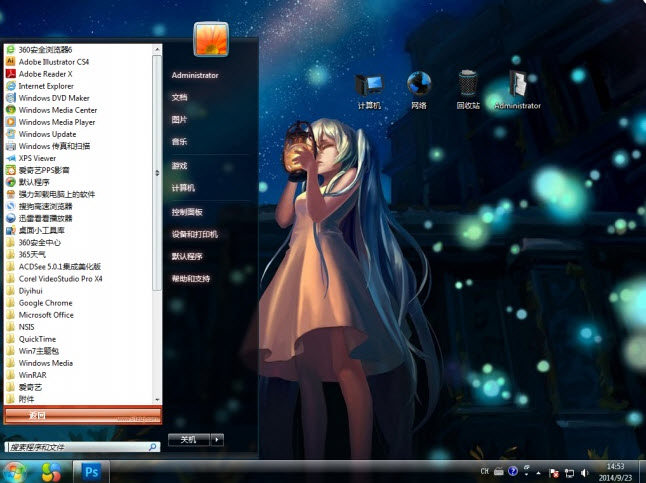
Task: Open 音乐 from the Start menu
Action: coord(179,142)
